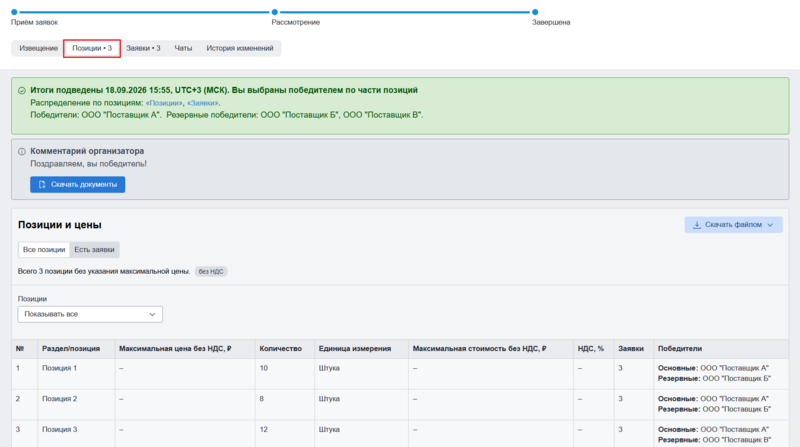The width and height of the screenshot is (800, 447).
Task: Click the «Заявки» link in green banner
Action: click(x=203, y=103)
